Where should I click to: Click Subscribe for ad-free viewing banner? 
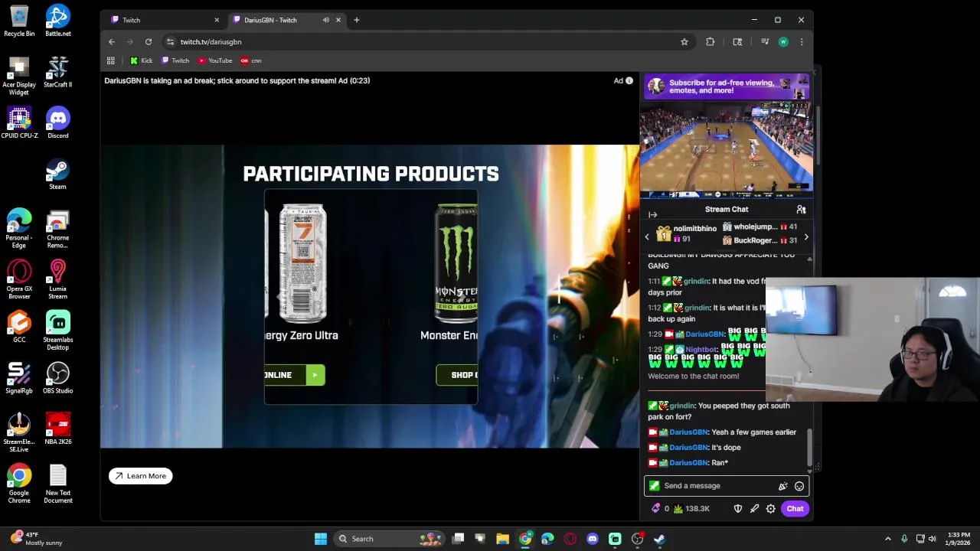pos(727,87)
